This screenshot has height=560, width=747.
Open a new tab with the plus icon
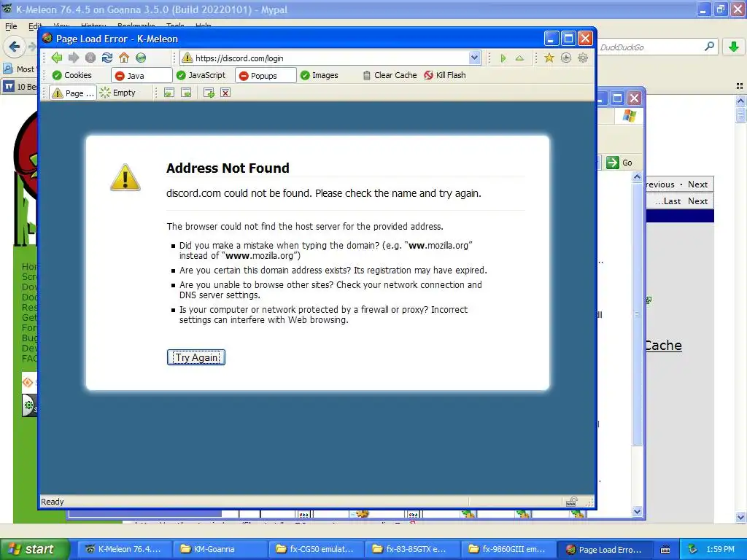coord(209,93)
